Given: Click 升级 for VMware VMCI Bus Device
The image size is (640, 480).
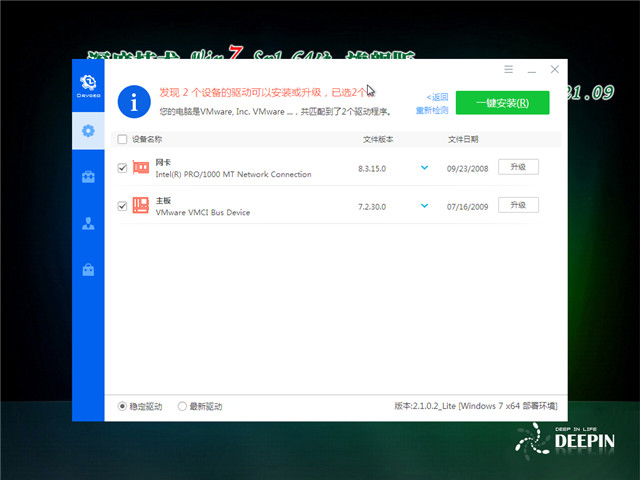Looking at the screenshot, I should click(518, 205).
